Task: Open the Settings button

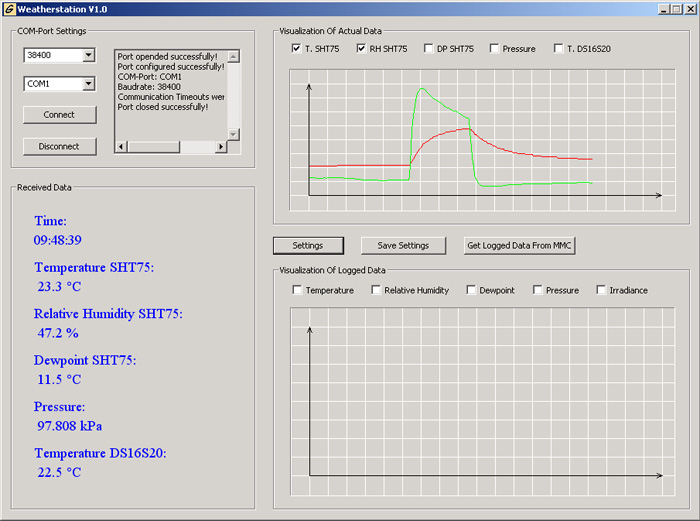Action: (x=308, y=246)
